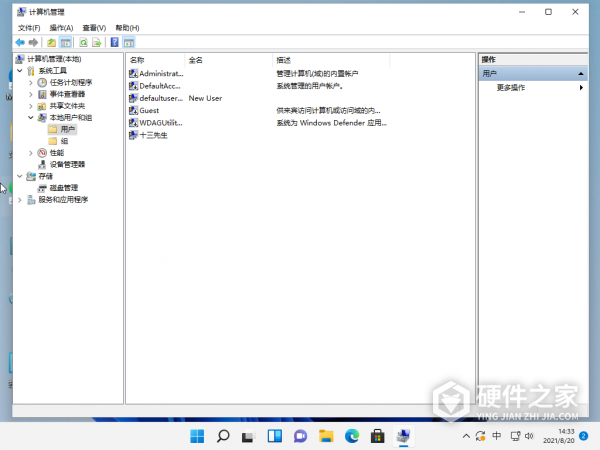
Task: Open Task View on taskbar
Action: 248,436
